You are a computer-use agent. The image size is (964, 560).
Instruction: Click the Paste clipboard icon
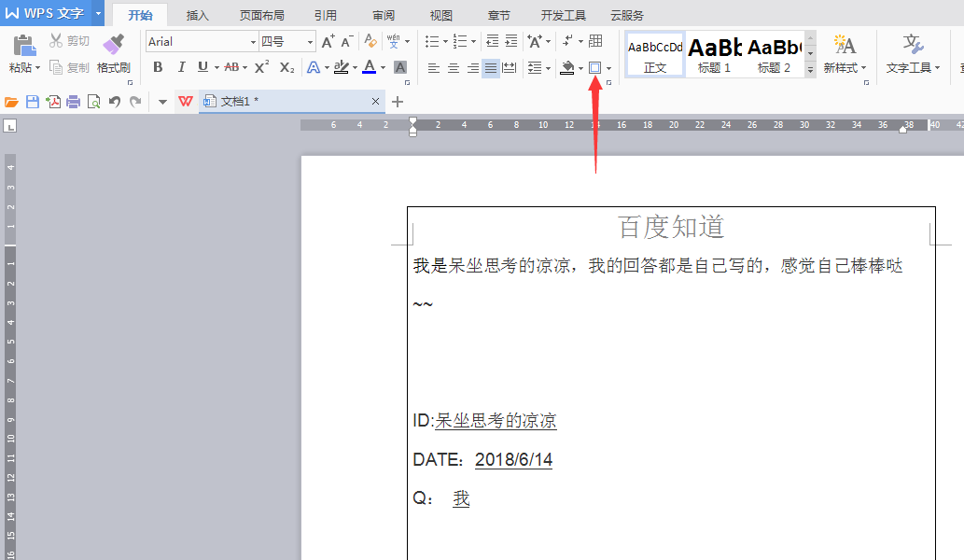pos(24,46)
